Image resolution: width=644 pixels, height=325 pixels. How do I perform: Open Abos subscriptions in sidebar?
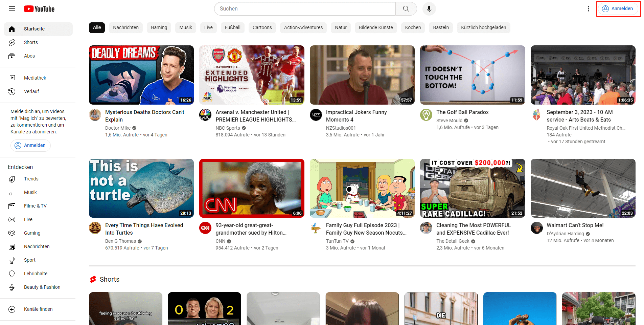click(x=38, y=56)
